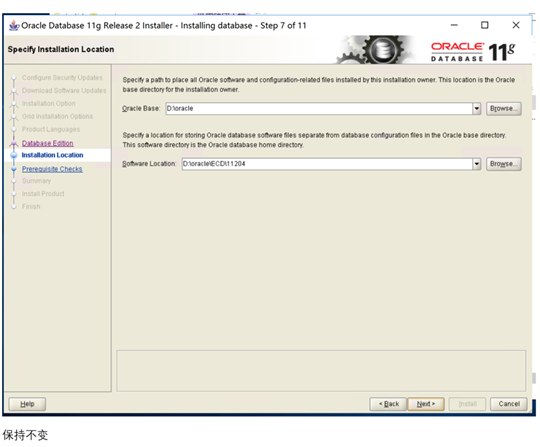The width and height of the screenshot is (540, 447).
Task: Go back with the Back button
Action: click(x=388, y=404)
